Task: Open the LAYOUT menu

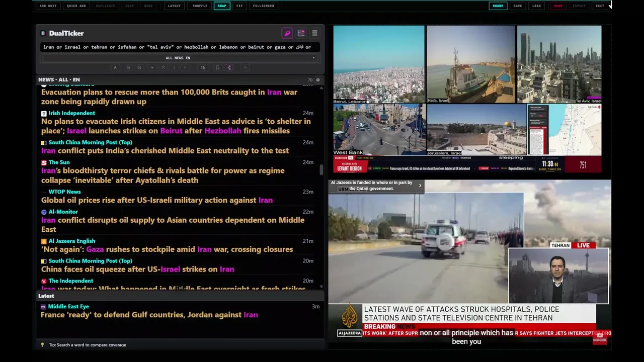Action: tap(174, 6)
